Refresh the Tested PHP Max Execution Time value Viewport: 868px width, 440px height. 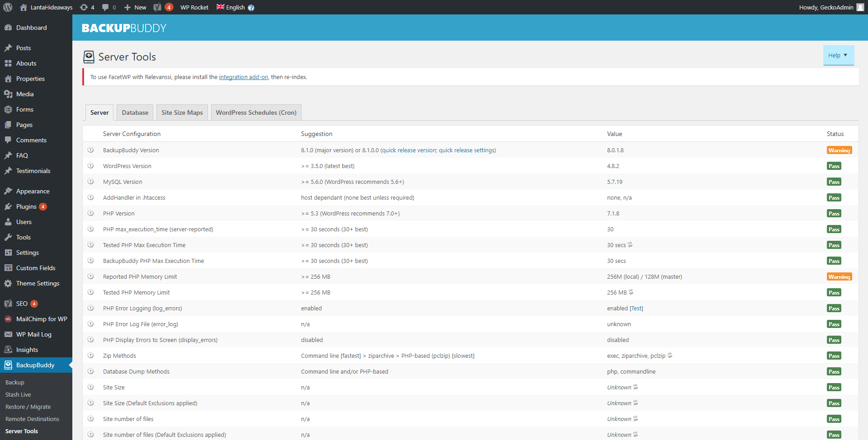coord(630,245)
